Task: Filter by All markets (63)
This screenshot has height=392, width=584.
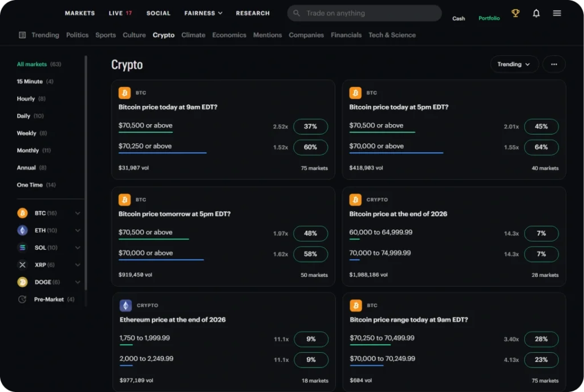Action: tap(39, 64)
